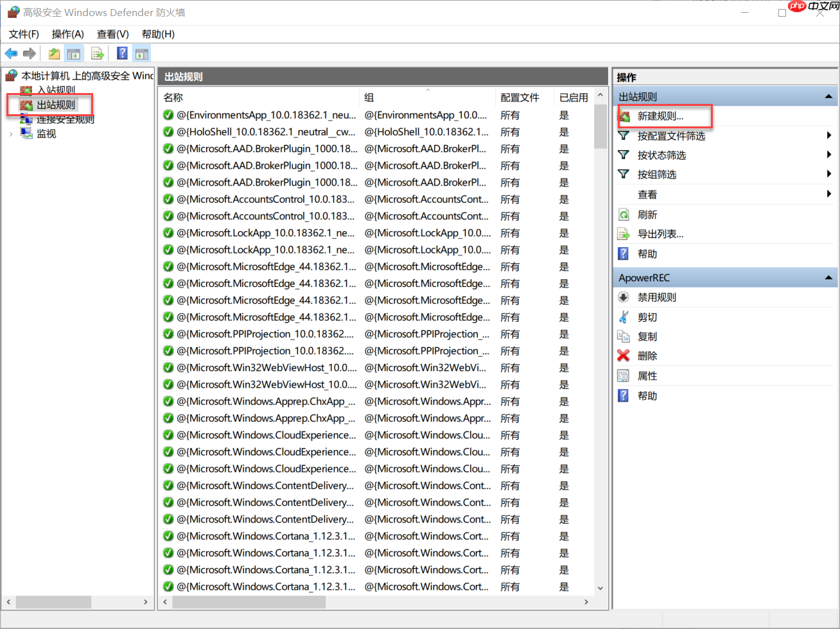Click the back arrow toolbar icon
Image resolution: width=840 pixels, height=629 pixels.
[x=11, y=54]
